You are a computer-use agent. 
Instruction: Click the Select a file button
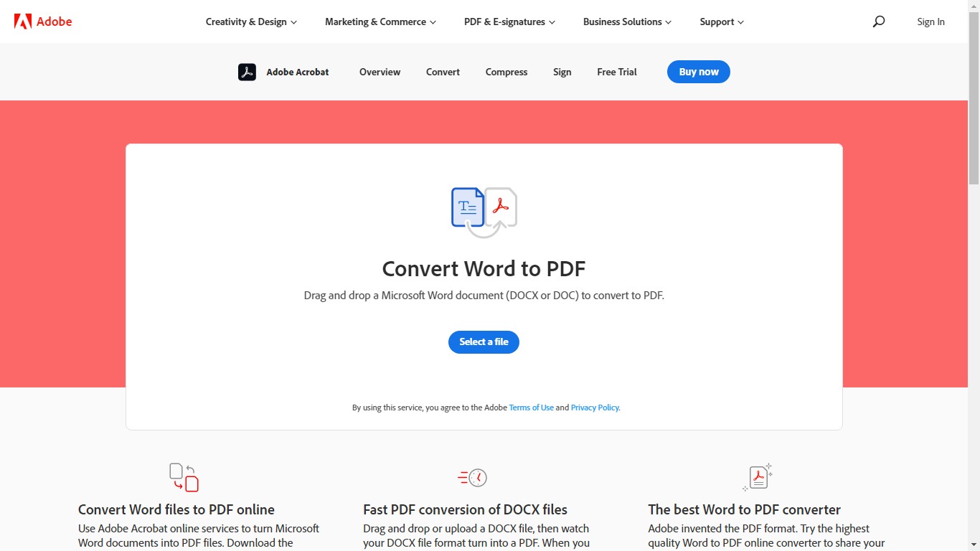(484, 342)
